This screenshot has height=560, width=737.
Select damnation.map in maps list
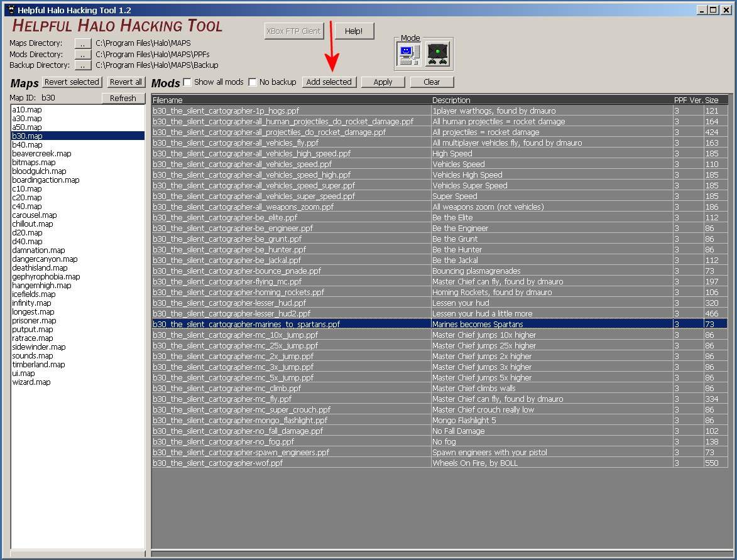click(x=78, y=250)
